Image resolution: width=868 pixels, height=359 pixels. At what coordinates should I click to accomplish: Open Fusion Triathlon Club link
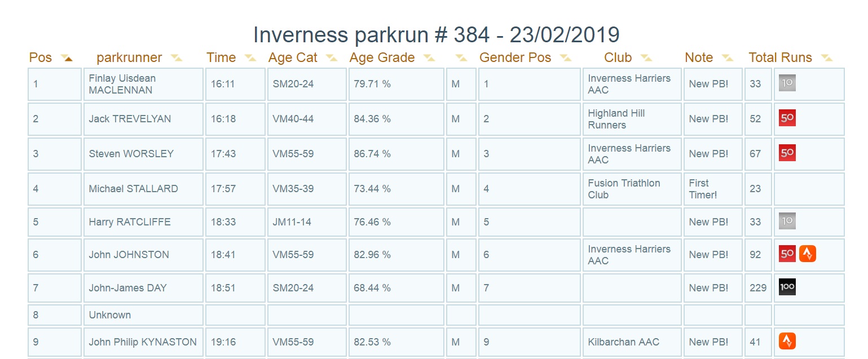(624, 189)
